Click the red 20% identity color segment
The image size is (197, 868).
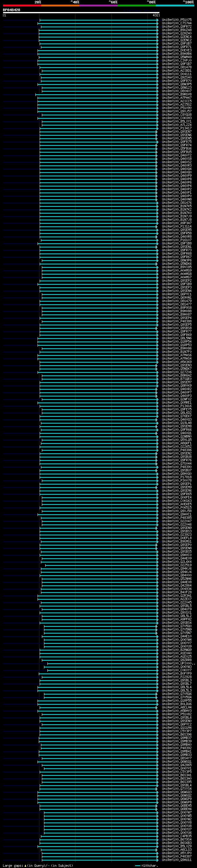22,6
